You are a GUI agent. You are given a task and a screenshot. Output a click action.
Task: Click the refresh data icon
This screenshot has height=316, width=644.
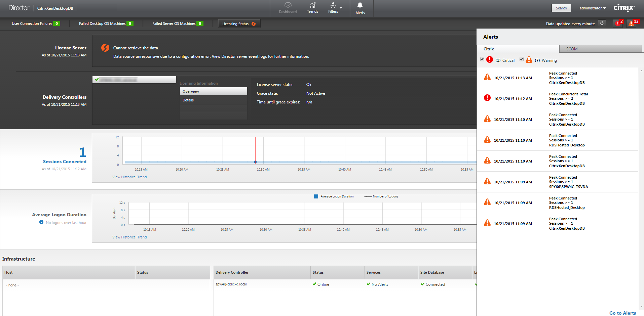(x=602, y=23)
